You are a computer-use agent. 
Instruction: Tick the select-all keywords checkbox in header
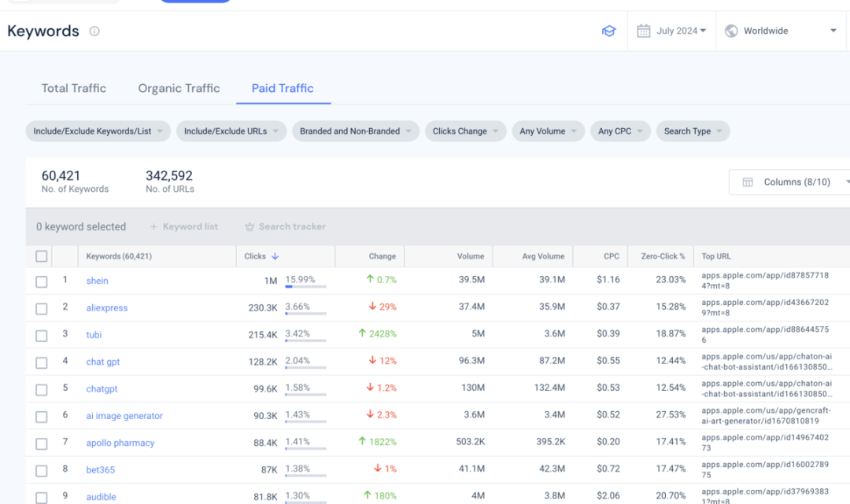tap(41, 256)
